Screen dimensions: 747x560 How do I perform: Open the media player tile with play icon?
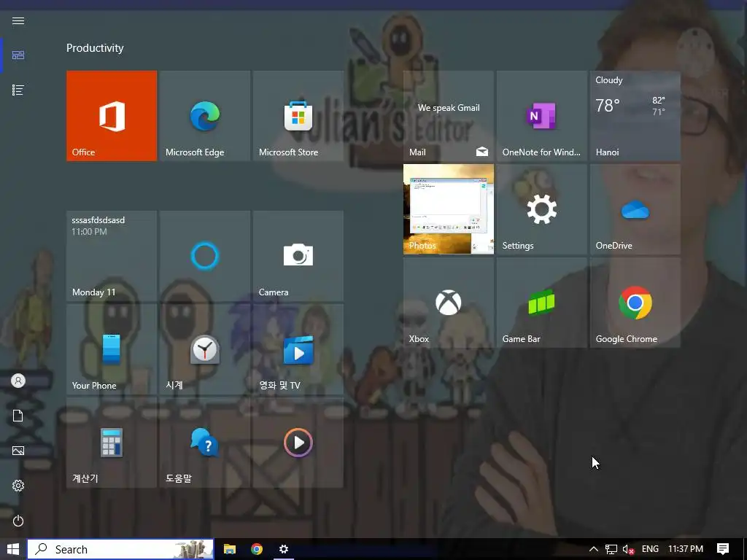(298, 443)
